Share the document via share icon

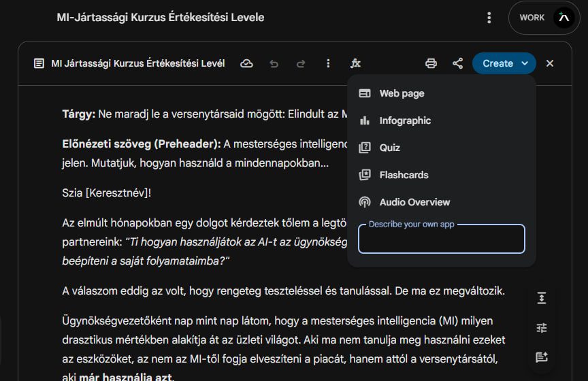(457, 63)
